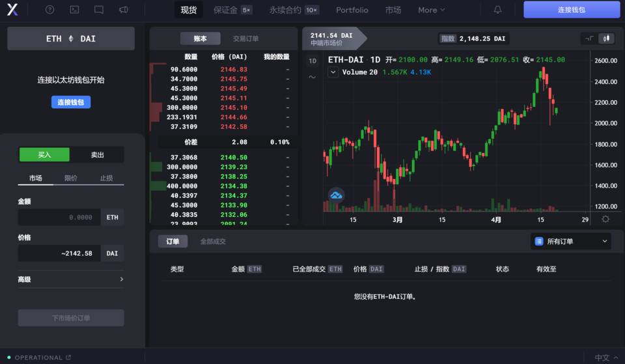Click the dYdX logo icon
625x364 pixels.
13,10
